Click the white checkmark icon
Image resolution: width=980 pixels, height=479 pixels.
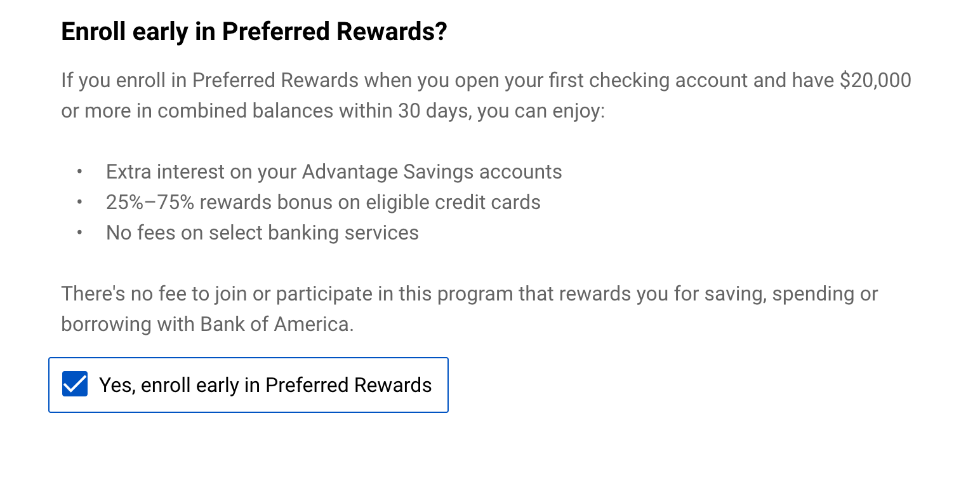(75, 385)
